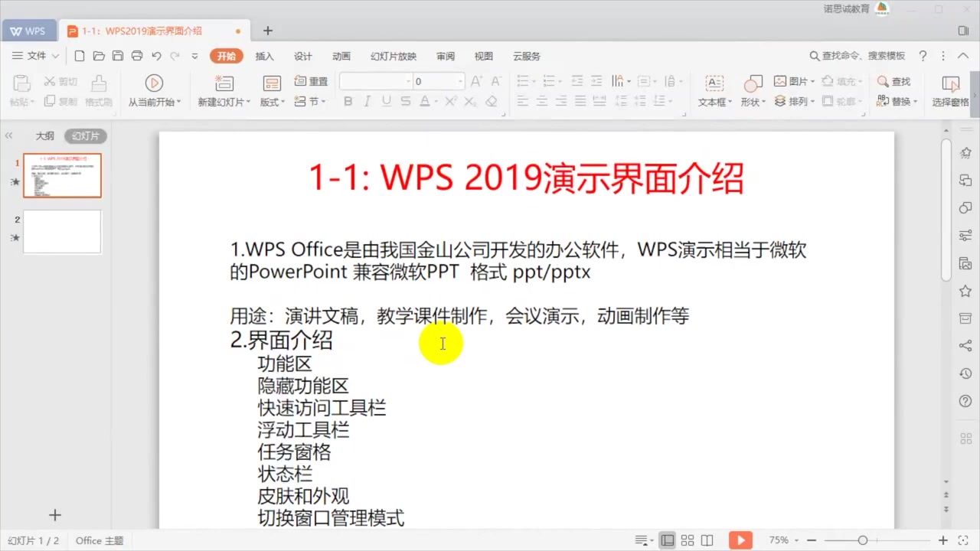Click the share icon in right sidebar
Image resolution: width=980 pixels, height=551 pixels.
(965, 346)
